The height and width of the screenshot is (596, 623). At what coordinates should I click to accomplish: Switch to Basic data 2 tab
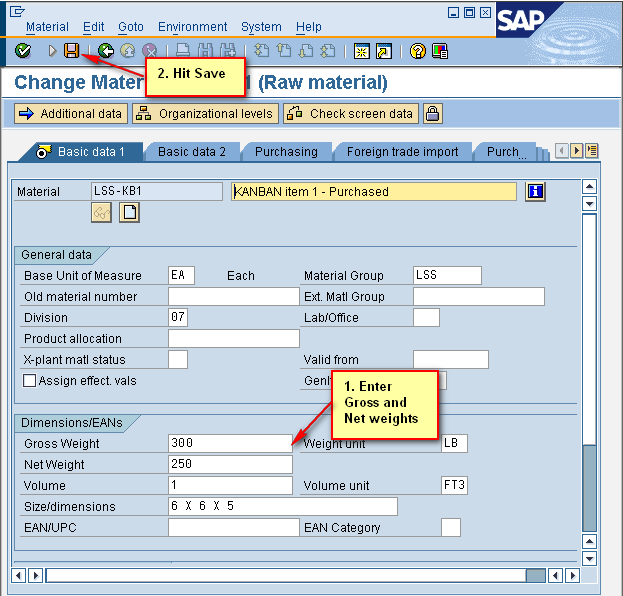(x=192, y=152)
